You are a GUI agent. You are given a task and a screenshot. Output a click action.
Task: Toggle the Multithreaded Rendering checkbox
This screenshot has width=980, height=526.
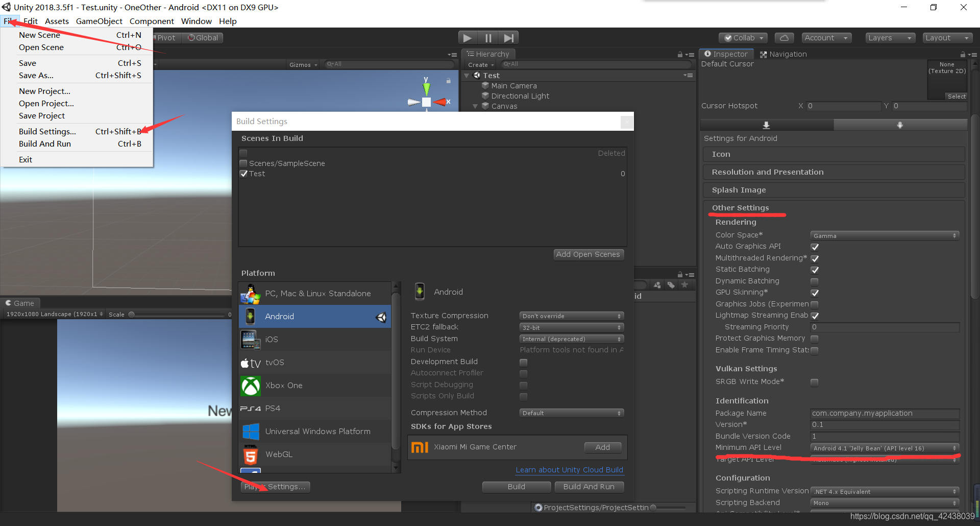(815, 259)
